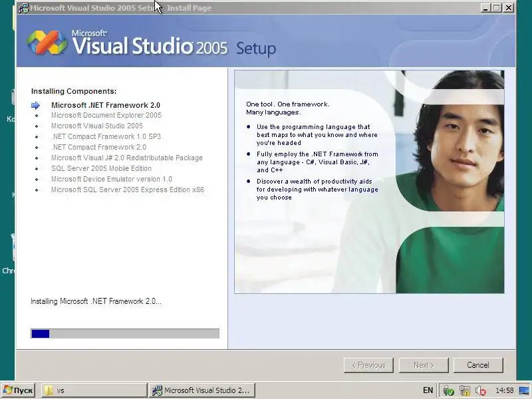Minimize the Visual Studio Setup window

[x=485, y=8]
